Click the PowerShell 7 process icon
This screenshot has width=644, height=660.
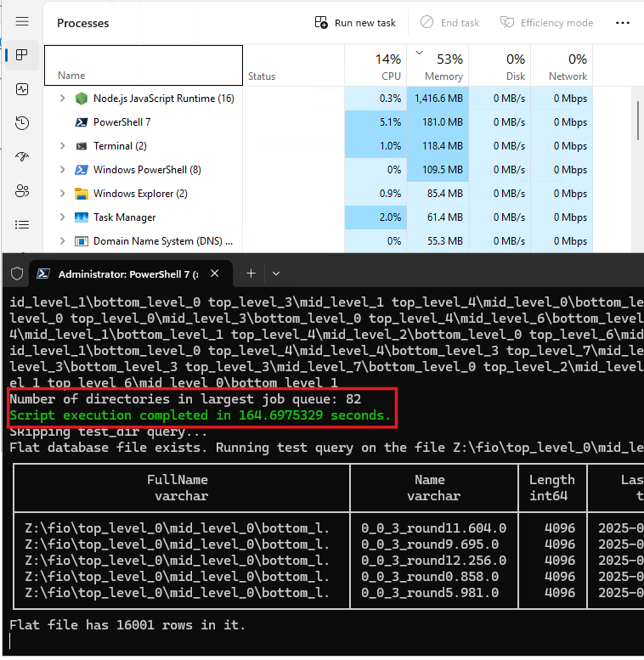[x=82, y=122]
